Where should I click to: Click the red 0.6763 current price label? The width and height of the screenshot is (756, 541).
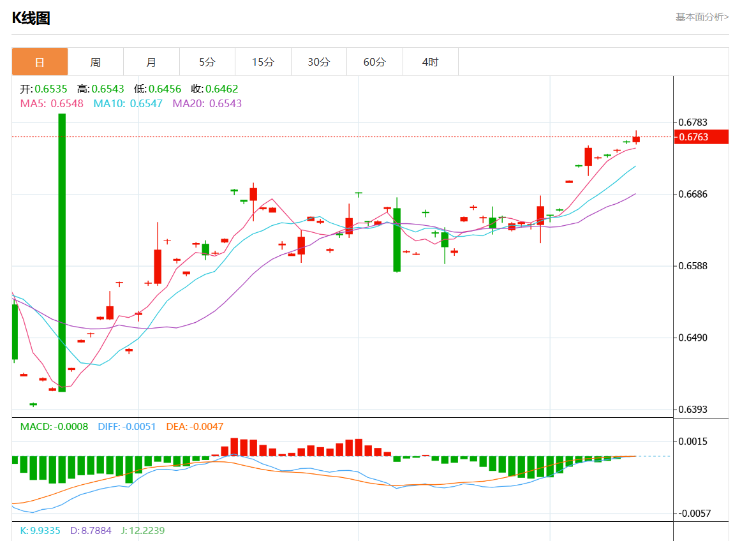701,137
